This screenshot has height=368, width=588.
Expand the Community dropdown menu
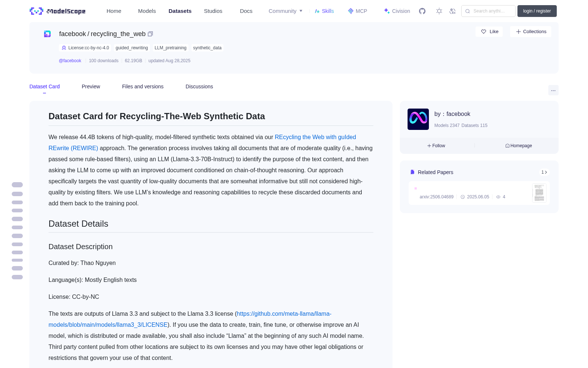286,11
